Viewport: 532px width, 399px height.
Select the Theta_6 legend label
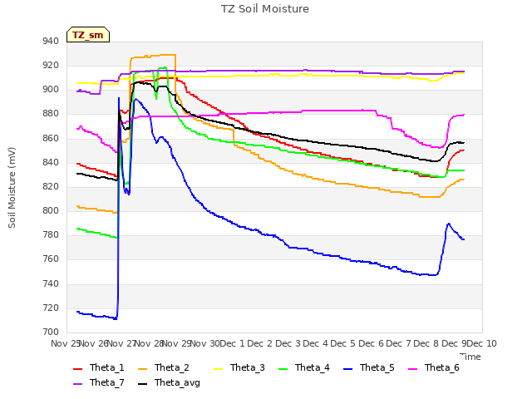[x=441, y=367]
